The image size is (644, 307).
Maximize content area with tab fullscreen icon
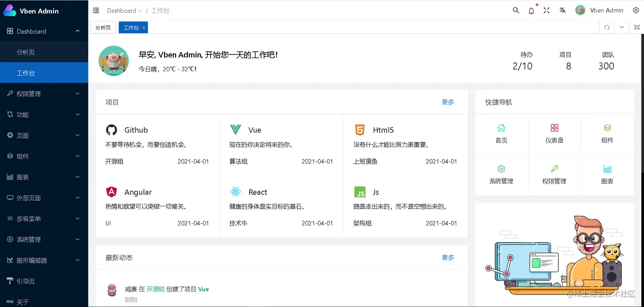coord(637,27)
